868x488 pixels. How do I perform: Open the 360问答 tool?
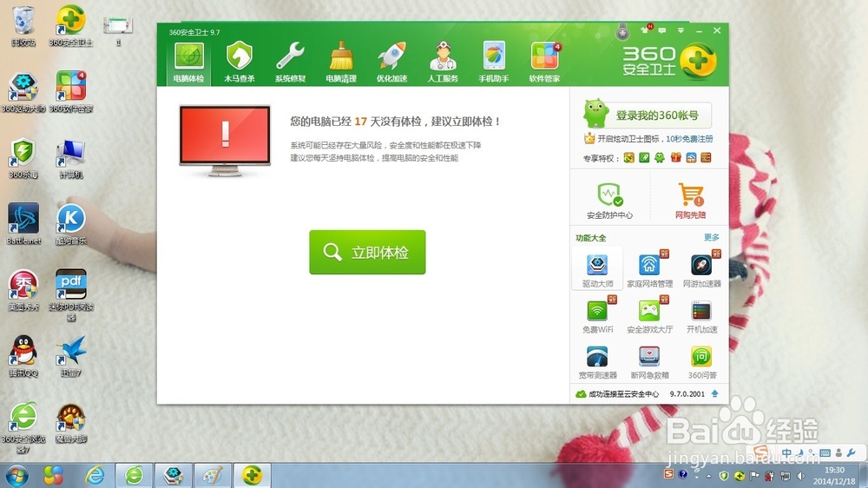702,362
